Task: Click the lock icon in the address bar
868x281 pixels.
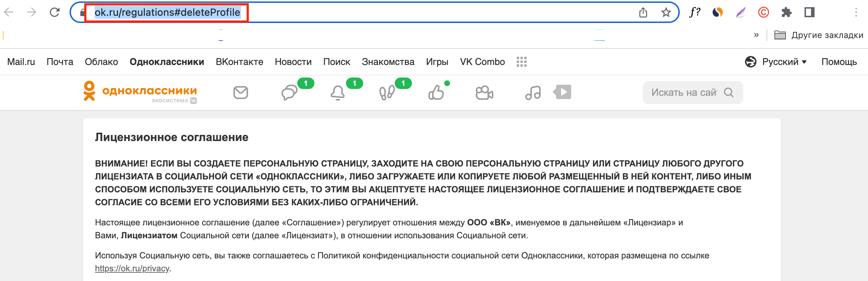Action: click(x=82, y=13)
